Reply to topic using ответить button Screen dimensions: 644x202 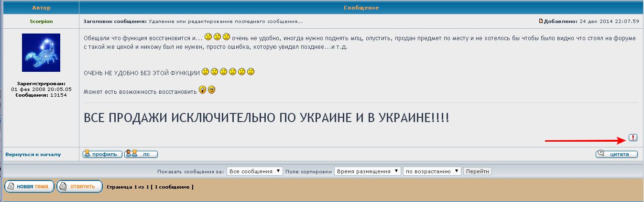(x=79, y=186)
